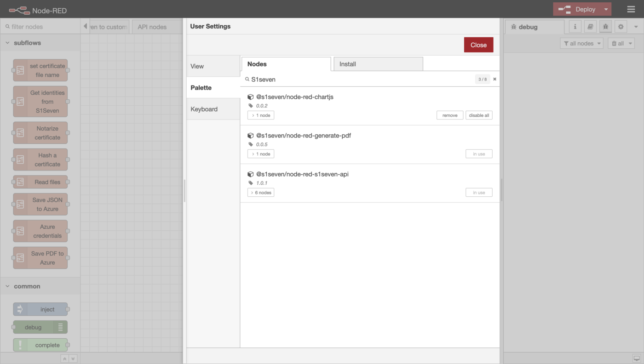Remove the node-red-chartjs module
The height and width of the screenshot is (364, 644).
pos(449,115)
